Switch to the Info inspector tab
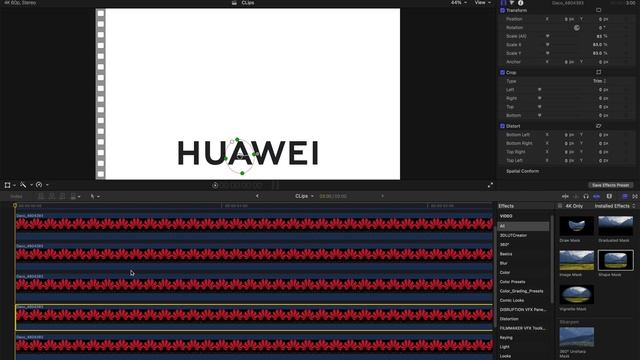 pyautogui.click(x=520, y=2)
